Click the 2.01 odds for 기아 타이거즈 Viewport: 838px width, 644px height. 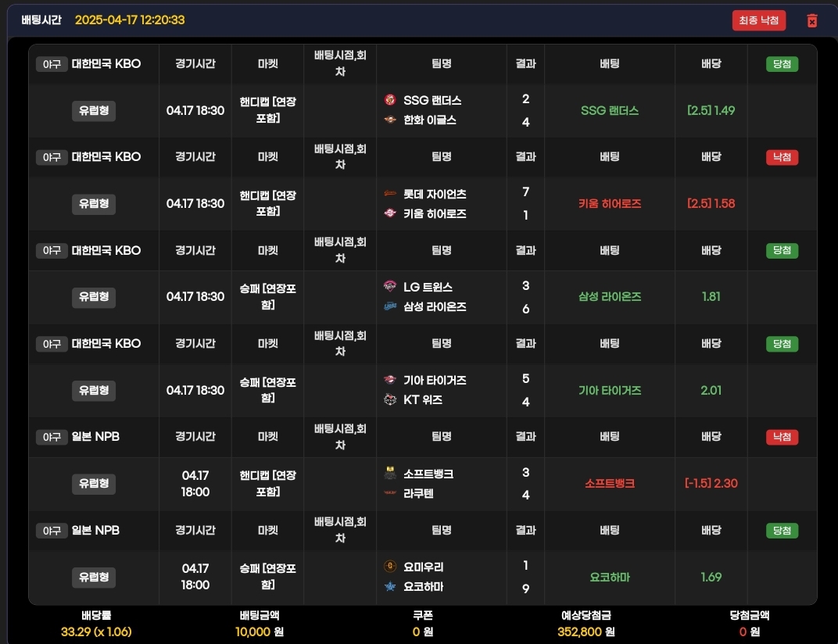[711, 390]
